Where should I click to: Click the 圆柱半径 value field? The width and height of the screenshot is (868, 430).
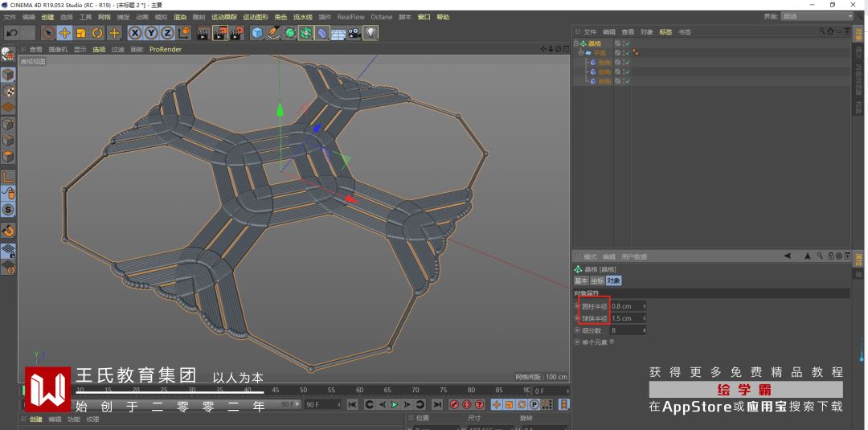click(627, 306)
